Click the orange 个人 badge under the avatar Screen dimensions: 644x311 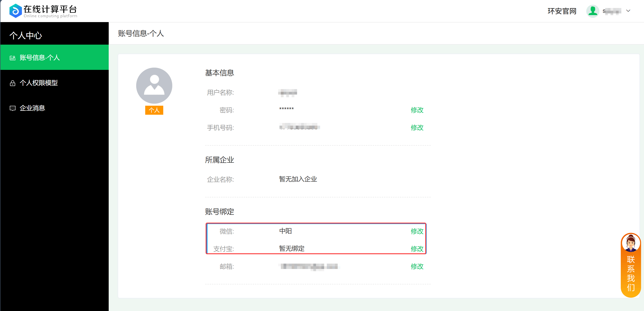click(154, 110)
